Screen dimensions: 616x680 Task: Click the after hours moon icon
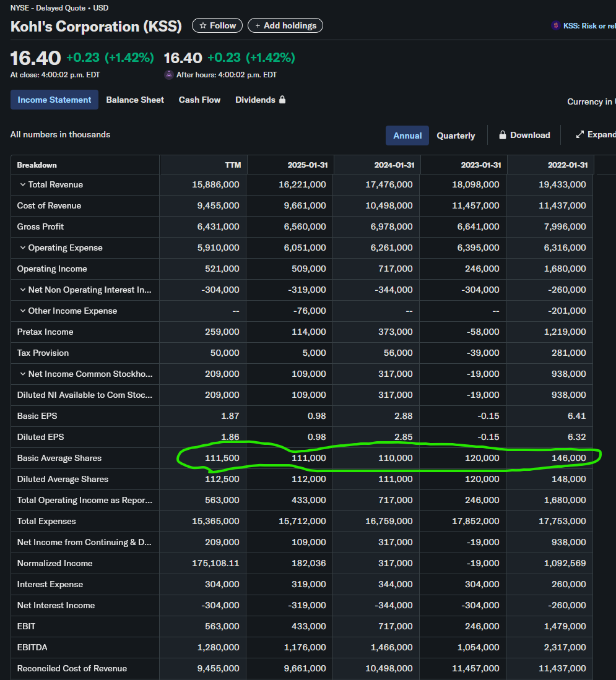[169, 75]
